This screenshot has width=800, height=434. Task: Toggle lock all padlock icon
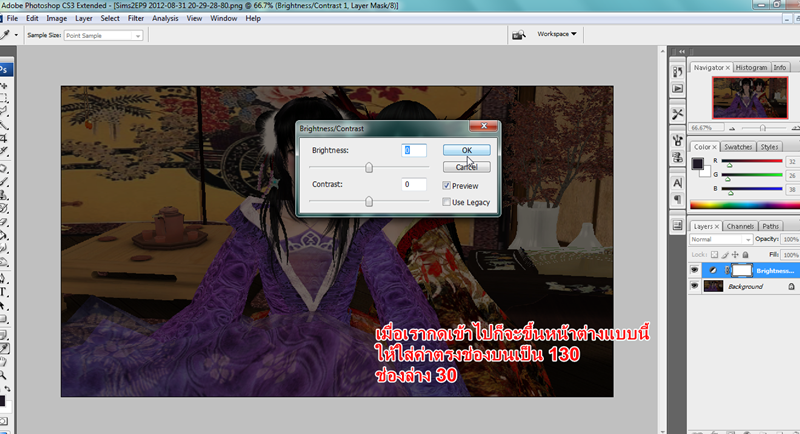[x=745, y=254]
